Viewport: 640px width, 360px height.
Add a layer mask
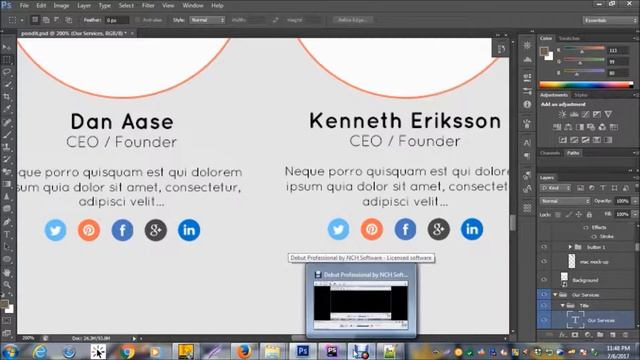pos(575,335)
